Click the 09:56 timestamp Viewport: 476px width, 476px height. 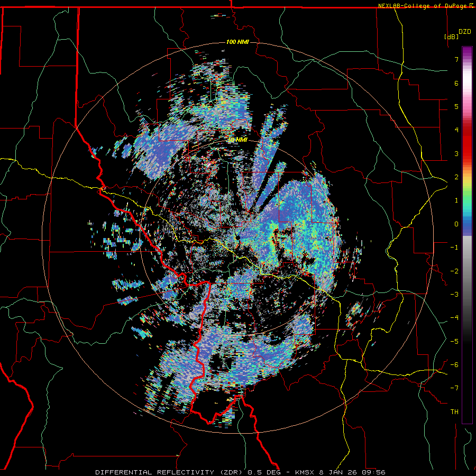tap(375, 472)
